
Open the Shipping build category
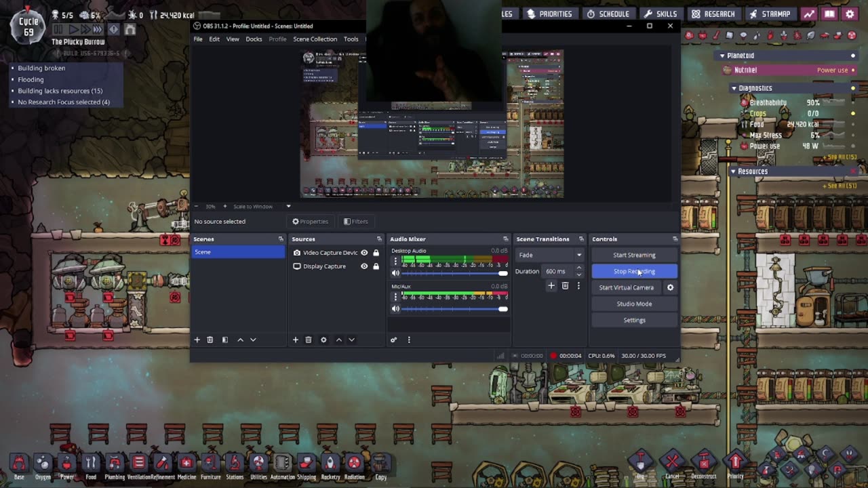pyautogui.click(x=307, y=466)
